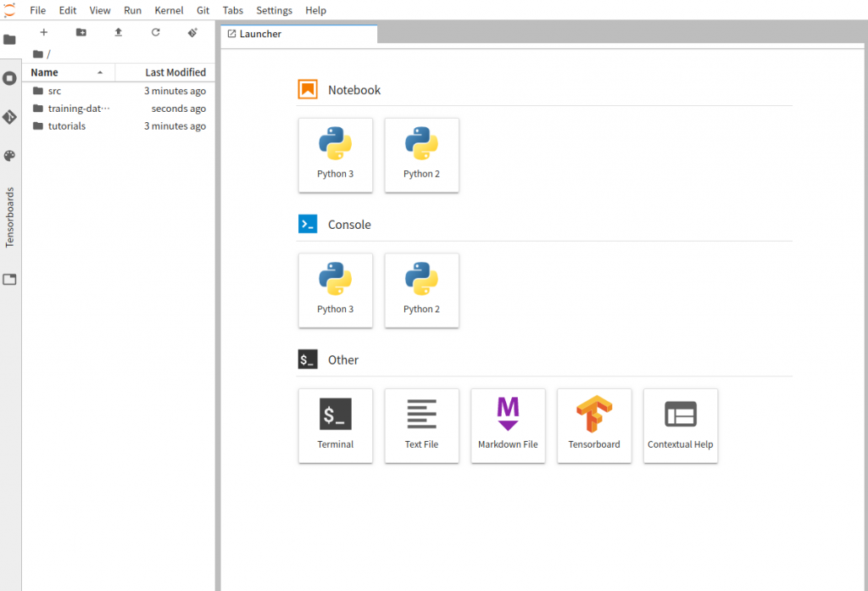Open the Git sidebar icon
The image size is (868, 591).
coord(9,117)
